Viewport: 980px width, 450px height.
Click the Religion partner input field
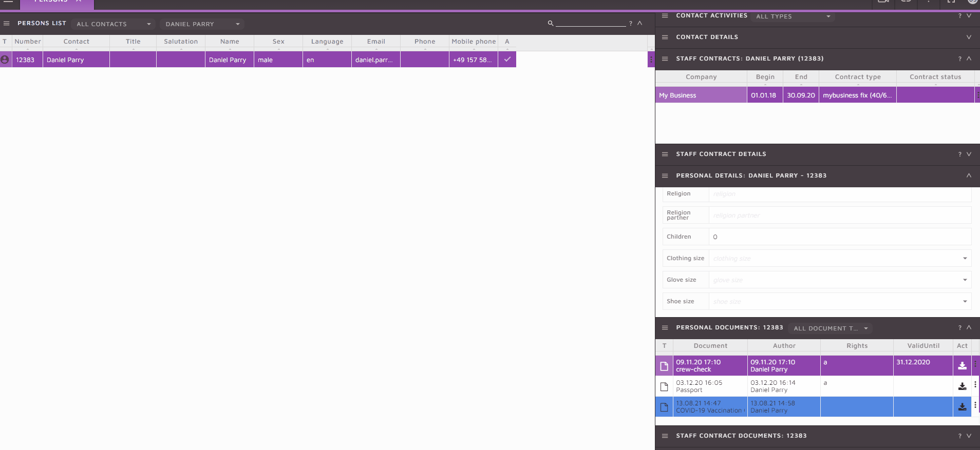(840, 215)
